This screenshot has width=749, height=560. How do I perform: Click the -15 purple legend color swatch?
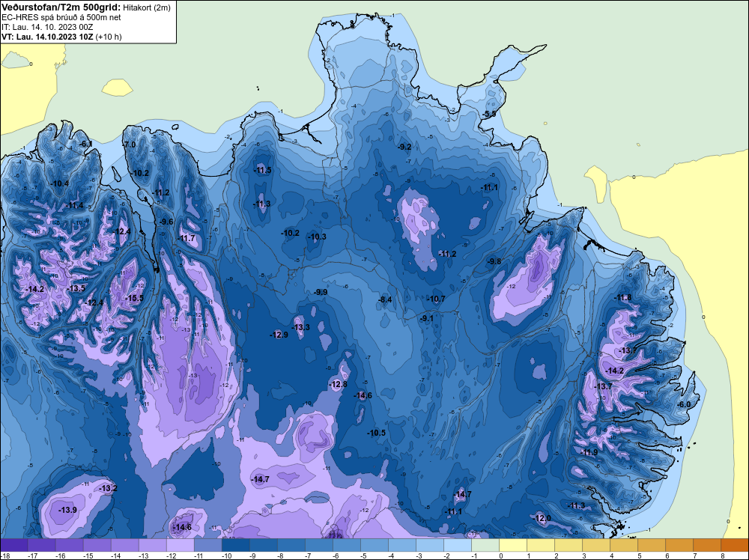pos(97,545)
